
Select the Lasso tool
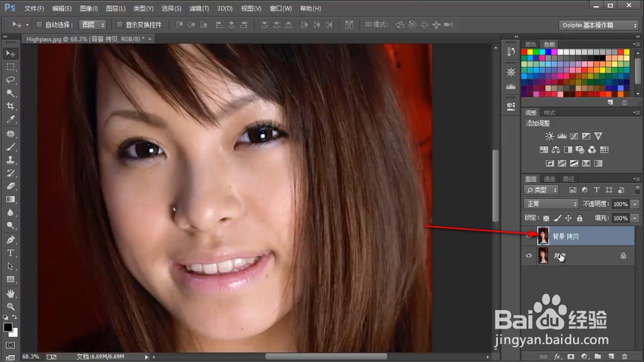click(11, 80)
